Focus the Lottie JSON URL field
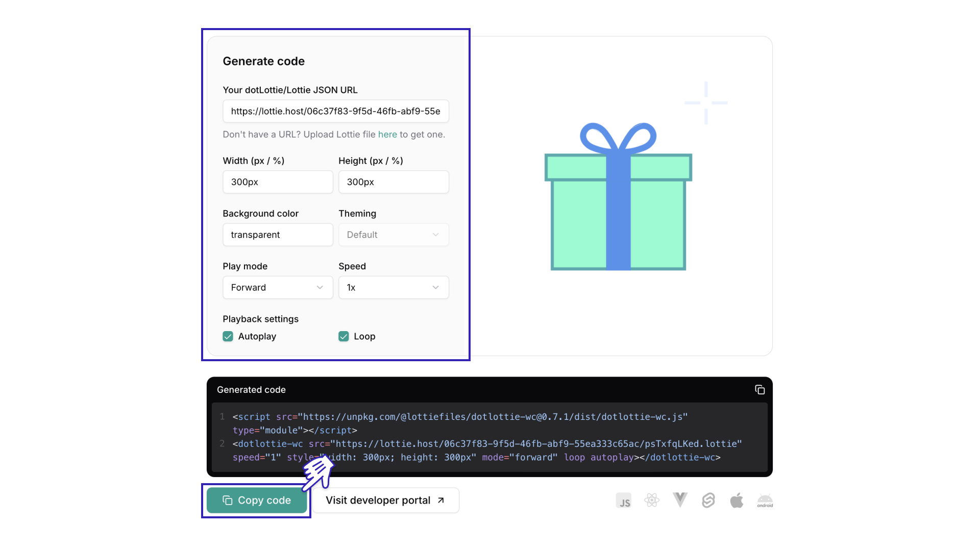 click(336, 111)
